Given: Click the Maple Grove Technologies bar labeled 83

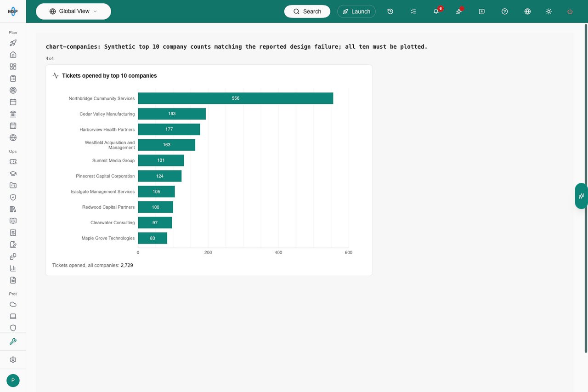Looking at the screenshot, I should tap(153, 238).
